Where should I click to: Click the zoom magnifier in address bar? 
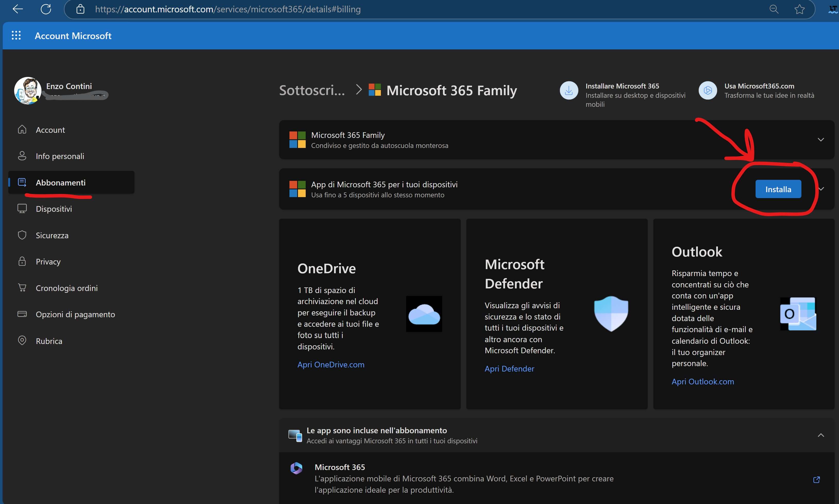(774, 9)
